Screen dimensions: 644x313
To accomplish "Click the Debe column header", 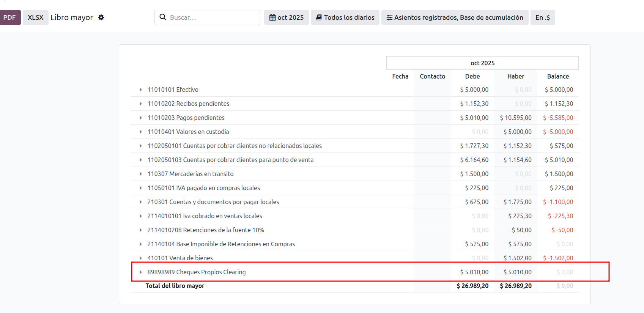I will tap(472, 76).
